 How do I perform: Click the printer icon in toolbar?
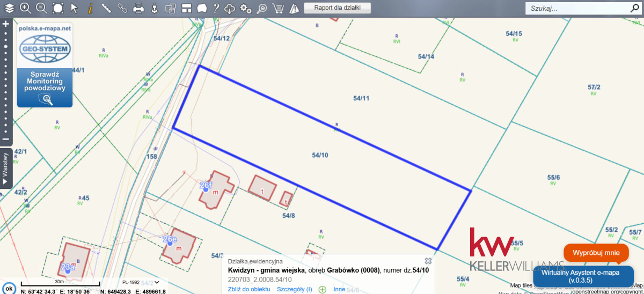pos(138,8)
